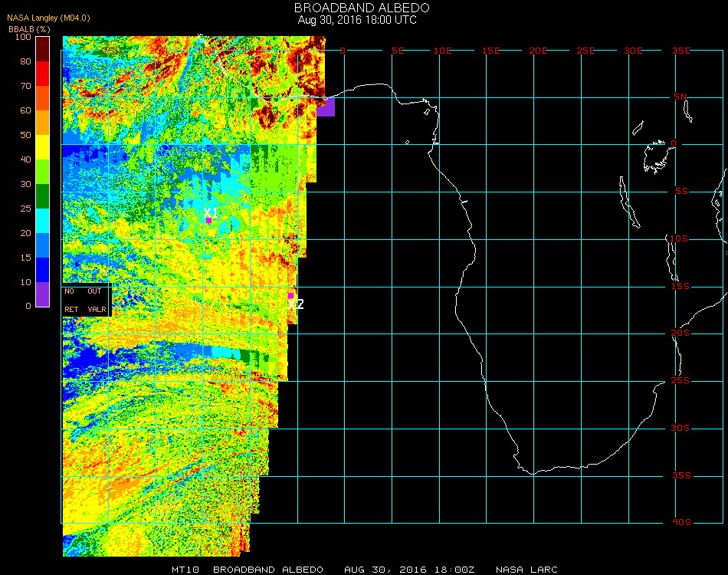Click the 'NASA Langley (M04.0)' label
728x575 pixels.
(48, 18)
